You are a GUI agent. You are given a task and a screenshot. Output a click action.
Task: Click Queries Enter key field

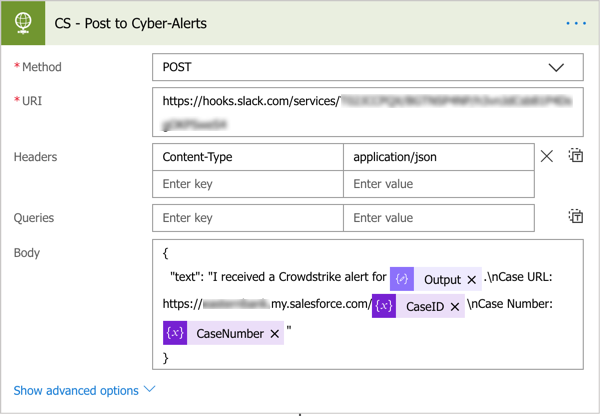pyautogui.click(x=248, y=218)
